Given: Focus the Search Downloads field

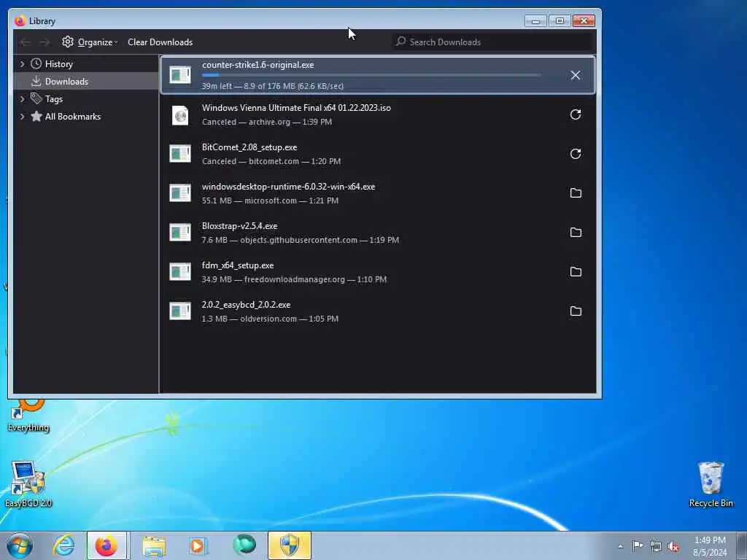Looking at the screenshot, I should click(492, 42).
